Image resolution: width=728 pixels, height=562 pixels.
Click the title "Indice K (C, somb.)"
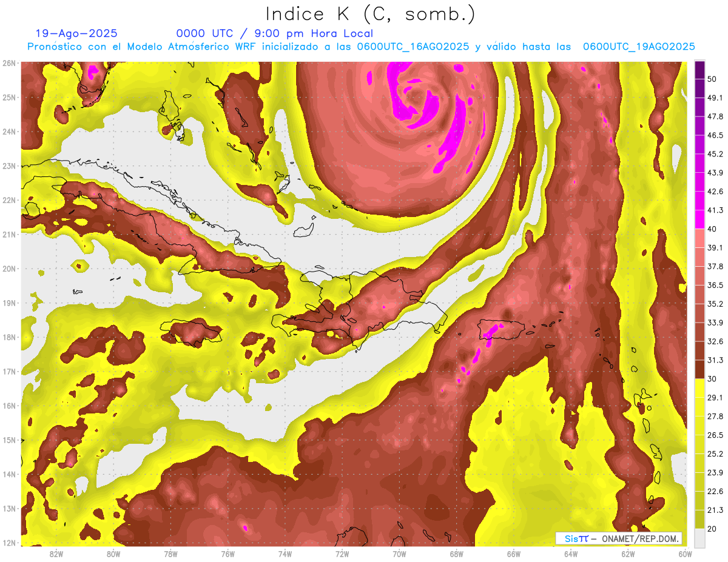(x=371, y=15)
